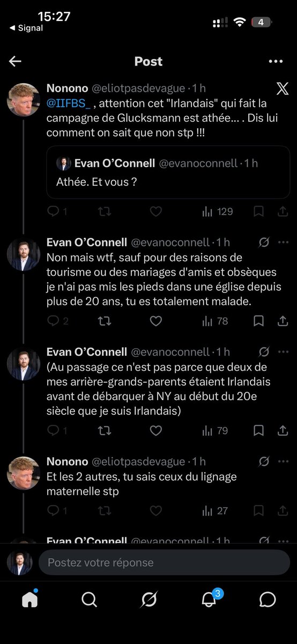The height and width of the screenshot is (644, 297).
Task: Open more options on Nonono's lignage maternelle reply
Action: coord(283,461)
